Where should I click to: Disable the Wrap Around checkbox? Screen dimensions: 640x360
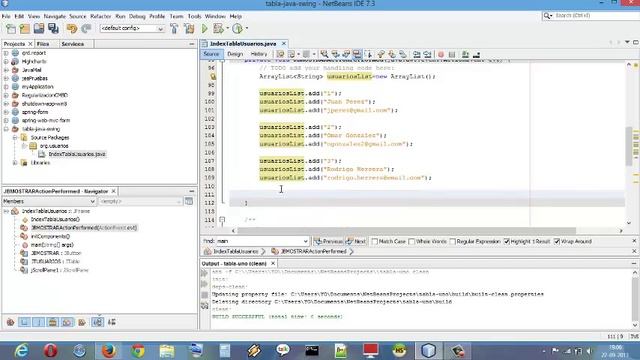point(557,242)
